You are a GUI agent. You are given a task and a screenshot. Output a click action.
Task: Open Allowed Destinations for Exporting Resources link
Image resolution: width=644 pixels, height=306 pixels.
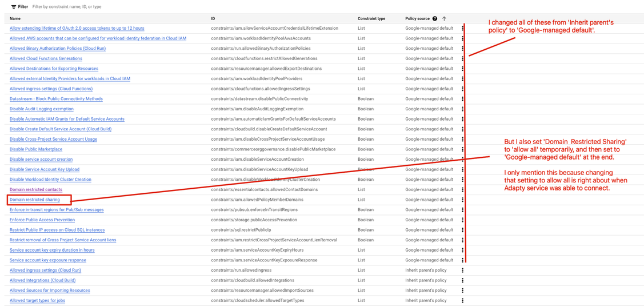(x=54, y=68)
